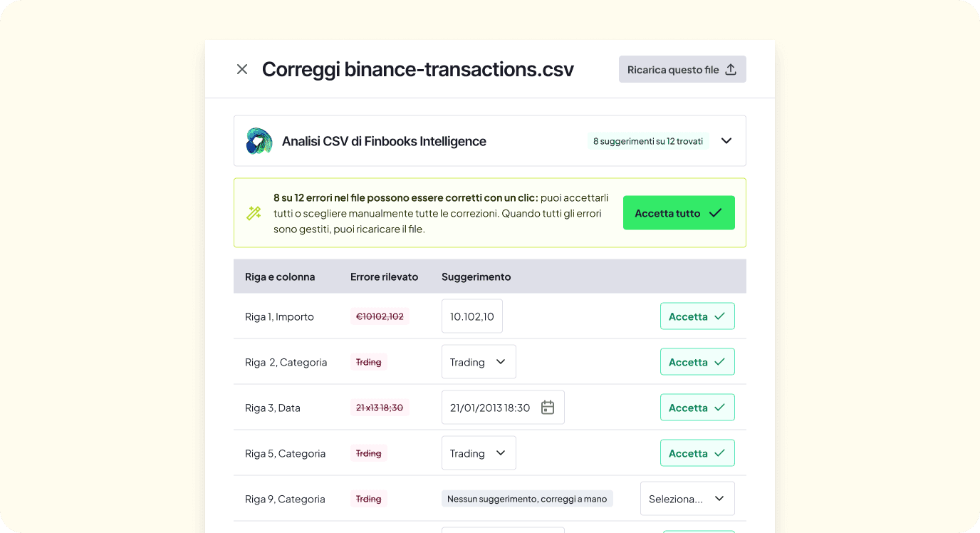Click the Riga e colonna column header
This screenshot has width=980, height=533.
tap(280, 276)
